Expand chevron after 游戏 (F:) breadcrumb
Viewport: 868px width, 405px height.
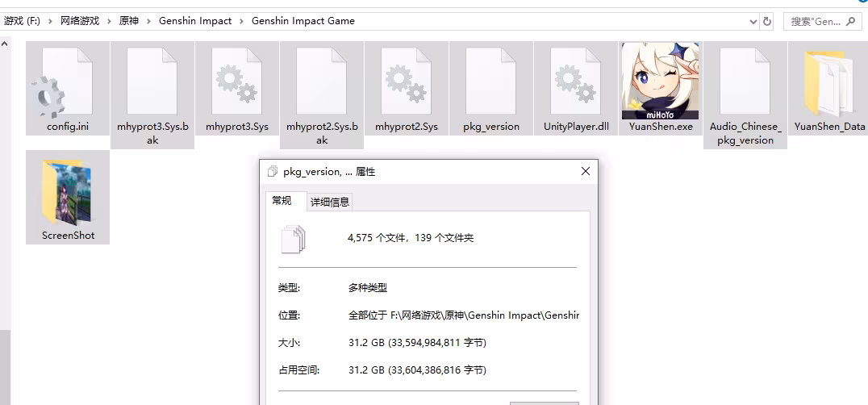[50, 21]
